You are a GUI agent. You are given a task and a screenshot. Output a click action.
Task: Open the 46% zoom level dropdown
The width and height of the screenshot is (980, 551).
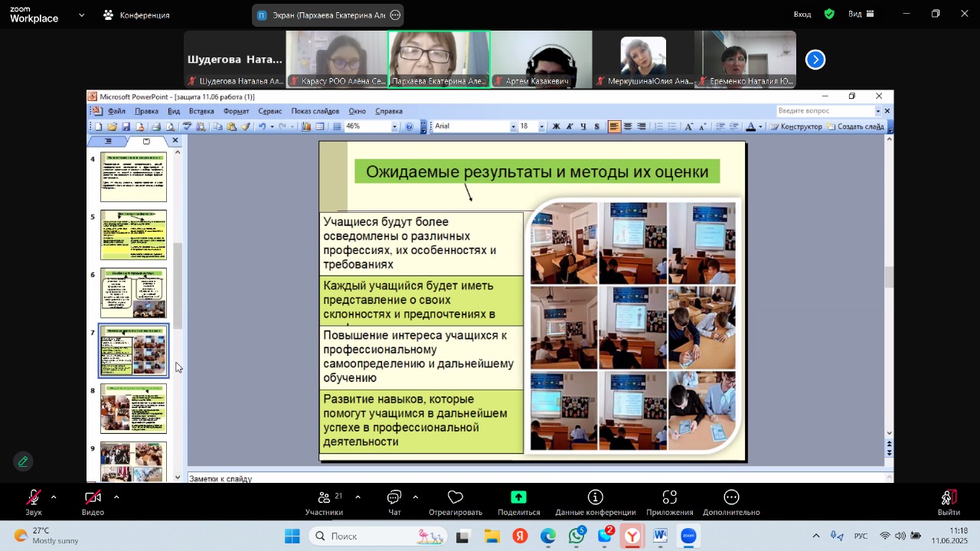coord(394,127)
